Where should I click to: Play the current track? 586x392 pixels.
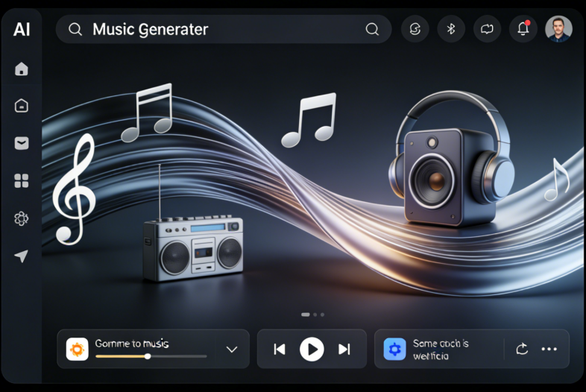coord(312,349)
